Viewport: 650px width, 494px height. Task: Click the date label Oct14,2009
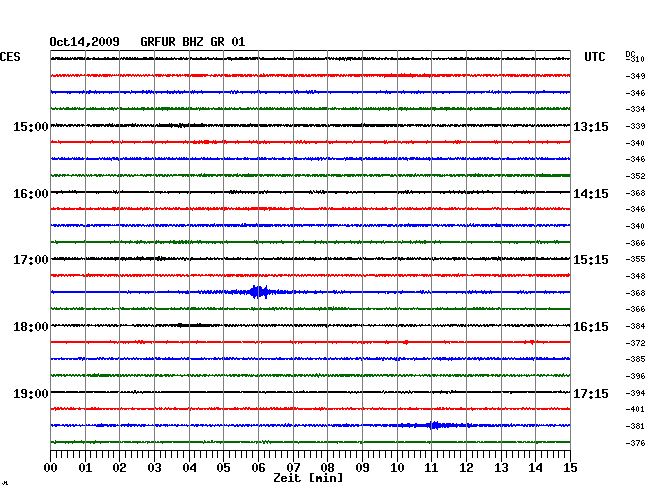tap(85, 42)
